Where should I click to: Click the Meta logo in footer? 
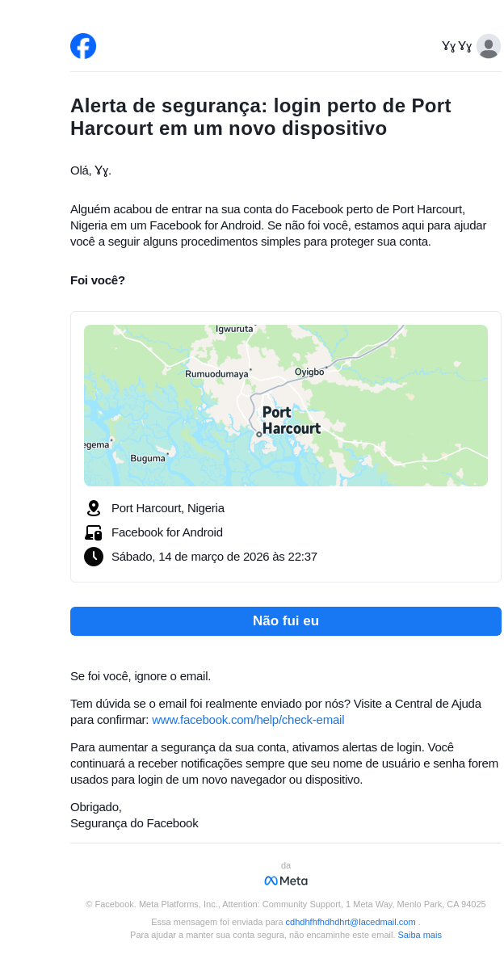pos(286,881)
